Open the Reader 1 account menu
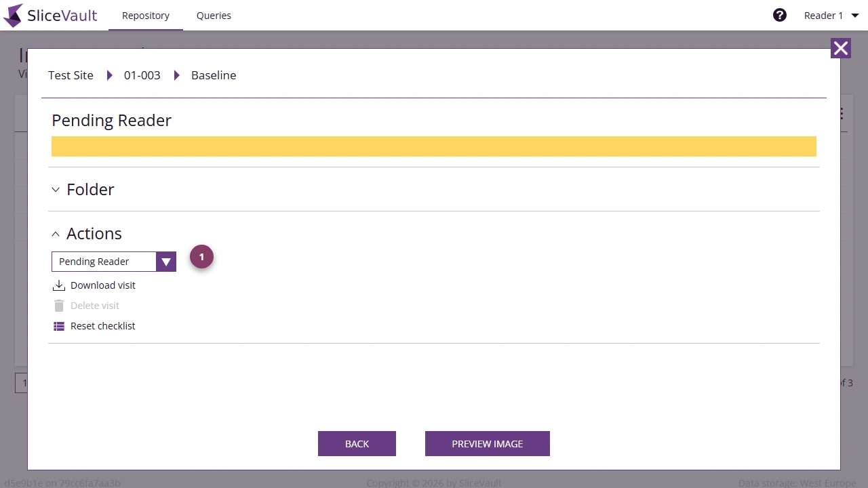 click(829, 15)
